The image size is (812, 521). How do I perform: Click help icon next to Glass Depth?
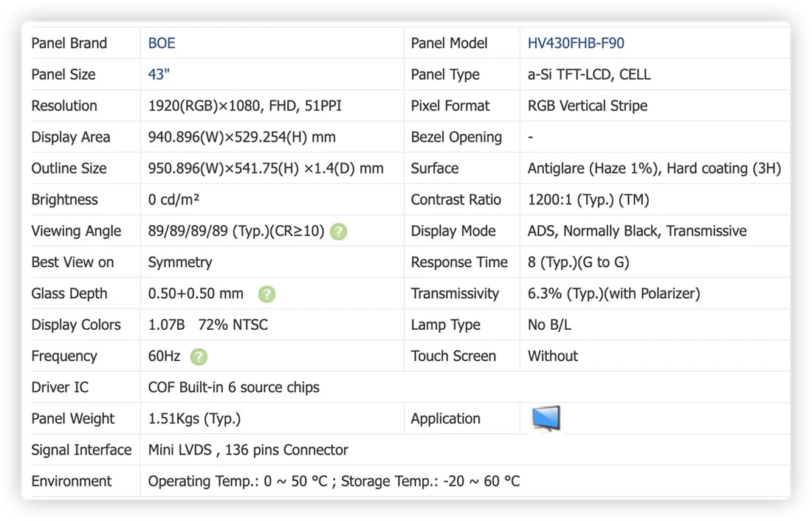pos(266,294)
